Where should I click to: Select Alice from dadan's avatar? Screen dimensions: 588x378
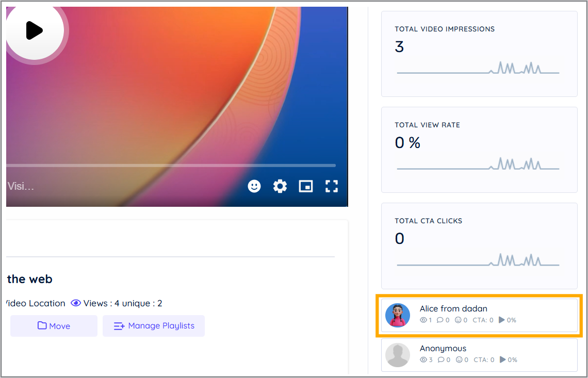(x=398, y=315)
